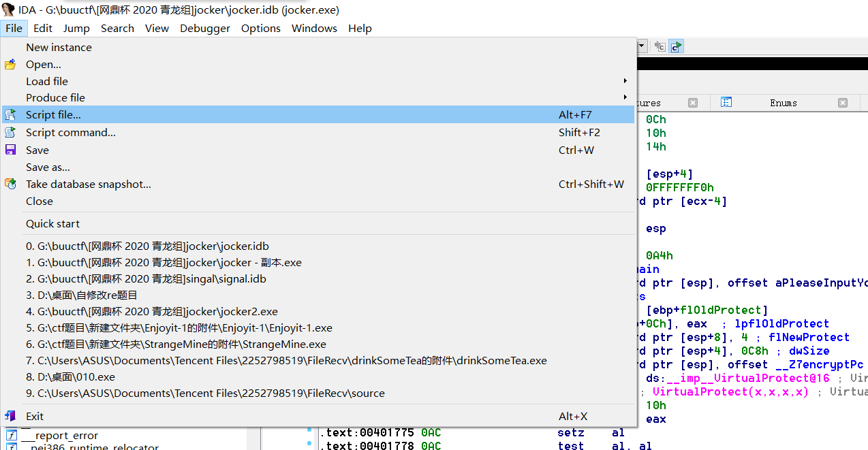The height and width of the screenshot is (450, 868).
Task: Click the Enums tab list icon
Action: tap(726, 103)
